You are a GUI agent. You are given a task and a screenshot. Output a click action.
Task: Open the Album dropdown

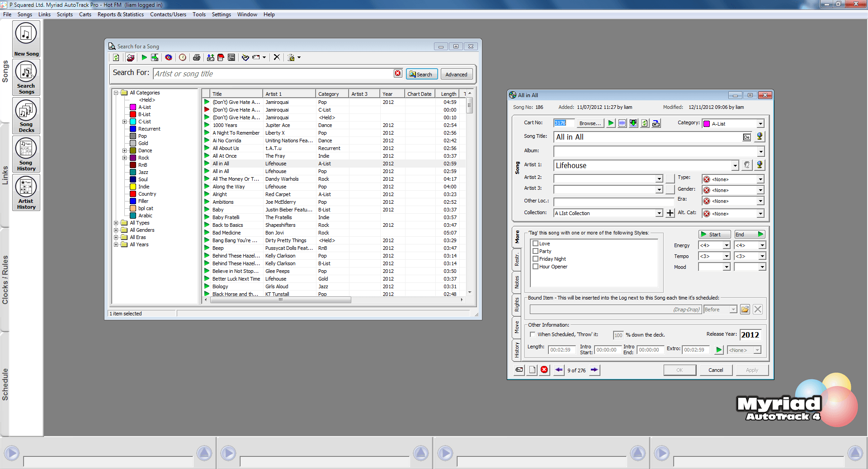coord(761,151)
